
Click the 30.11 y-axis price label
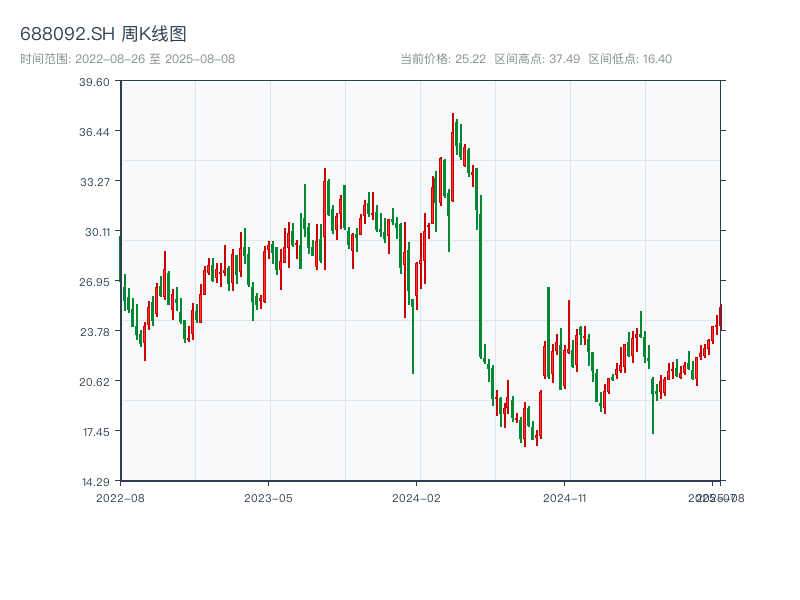95,232
